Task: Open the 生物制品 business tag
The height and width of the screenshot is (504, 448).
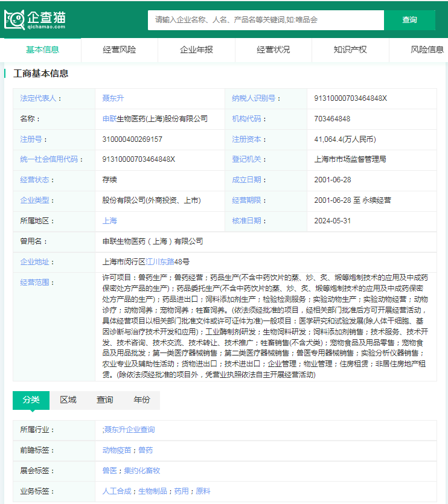Action: (x=152, y=492)
